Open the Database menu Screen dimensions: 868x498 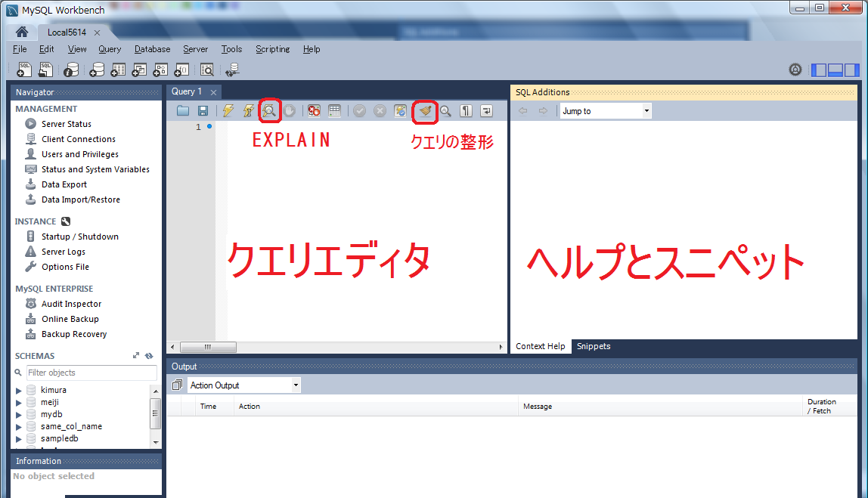click(152, 49)
